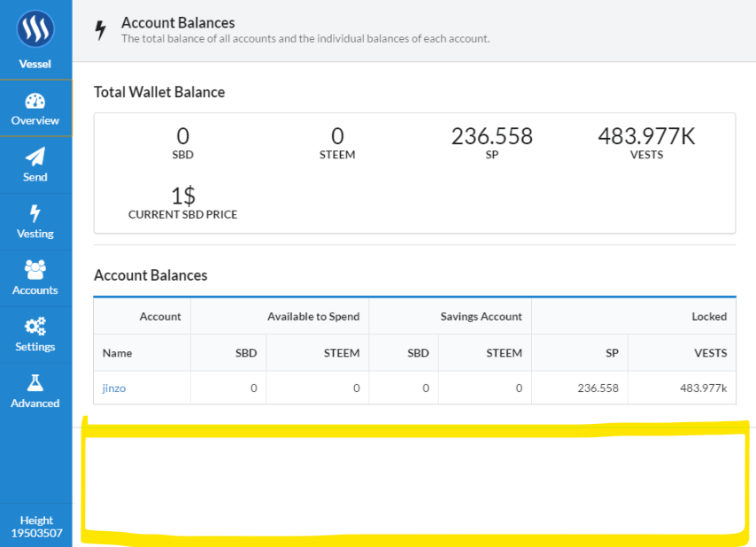Click jinzo's 483.977k VESTS cell

click(683, 388)
